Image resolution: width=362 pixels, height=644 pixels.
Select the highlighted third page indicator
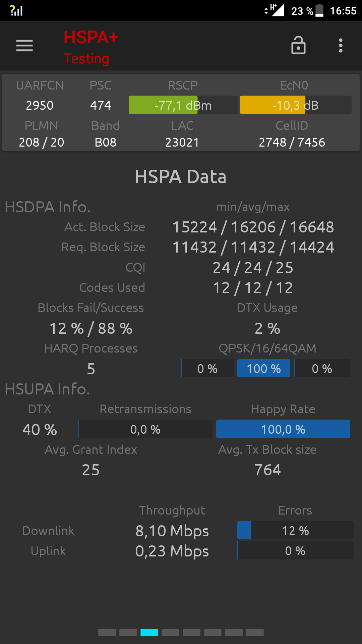pos(149,633)
